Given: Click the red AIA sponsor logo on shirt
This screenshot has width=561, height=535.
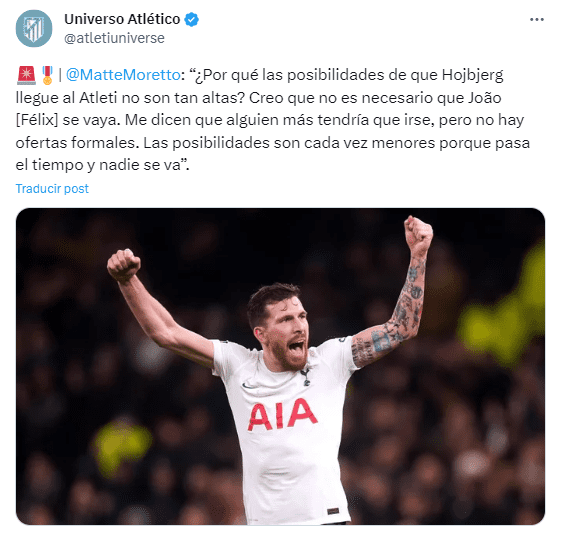Looking at the screenshot, I should [282, 414].
